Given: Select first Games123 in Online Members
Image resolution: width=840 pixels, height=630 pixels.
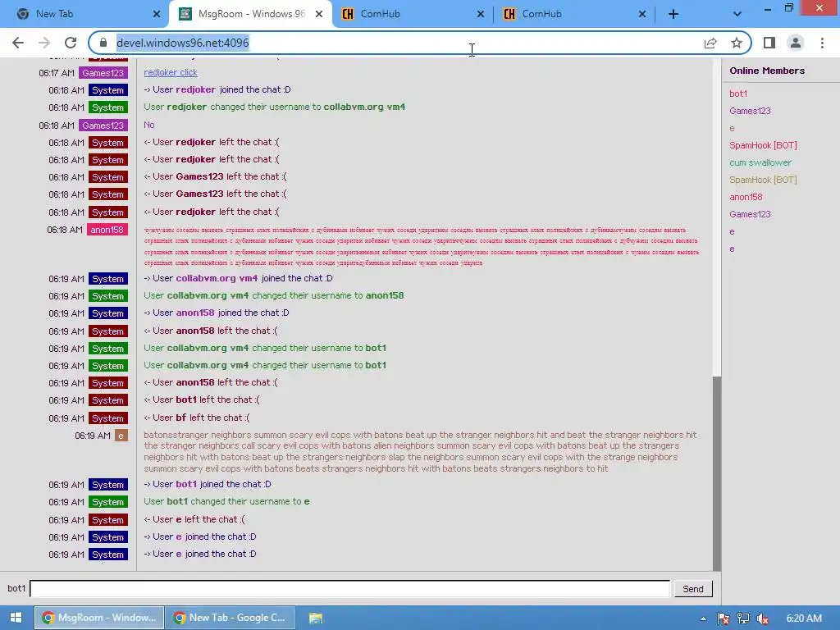Looking at the screenshot, I should [750, 111].
